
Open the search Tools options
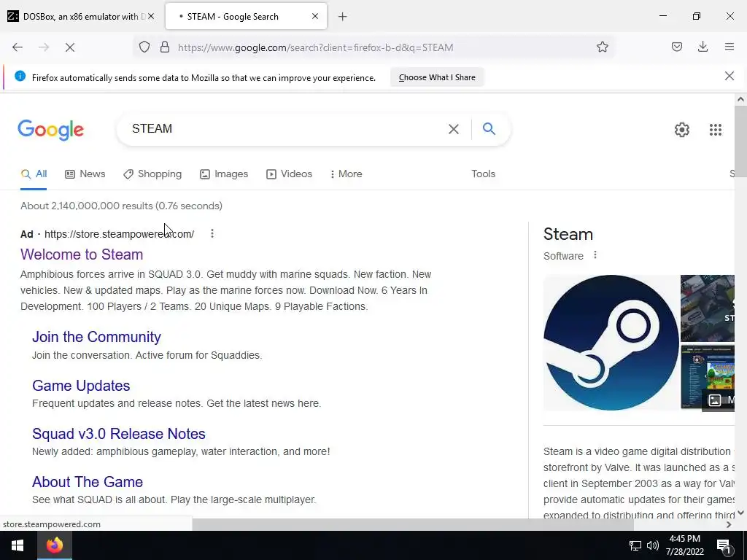[x=483, y=174]
